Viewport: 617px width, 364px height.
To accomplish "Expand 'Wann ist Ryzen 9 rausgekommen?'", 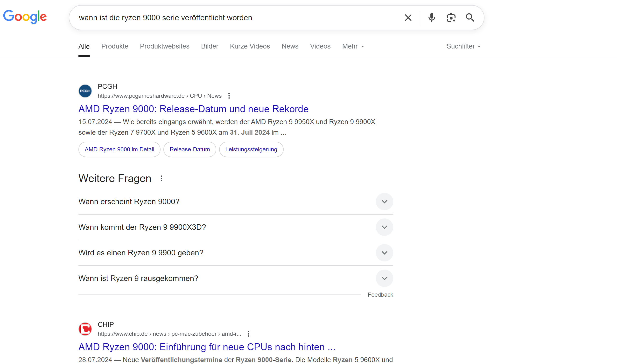I will pyautogui.click(x=384, y=278).
